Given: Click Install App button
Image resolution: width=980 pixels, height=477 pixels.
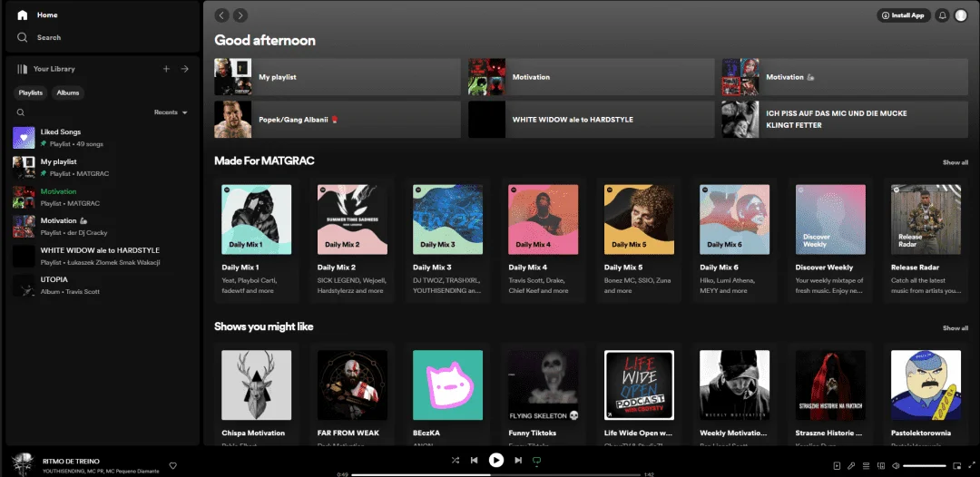Looking at the screenshot, I should (904, 15).
